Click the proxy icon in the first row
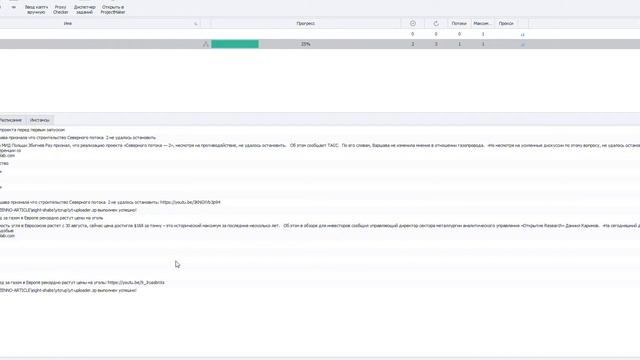The height and width of the screenshot is (360, 640). [x=522, y=34]
